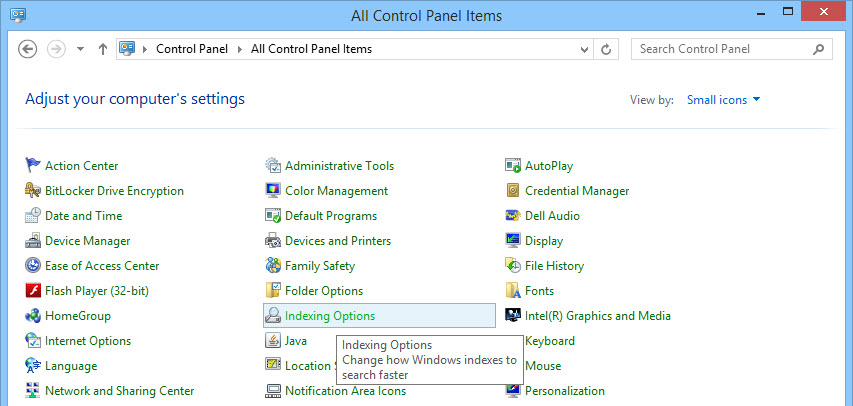Open the Color Management monitor icon
The image size is (853, 406).
click(x=273, y=190)
